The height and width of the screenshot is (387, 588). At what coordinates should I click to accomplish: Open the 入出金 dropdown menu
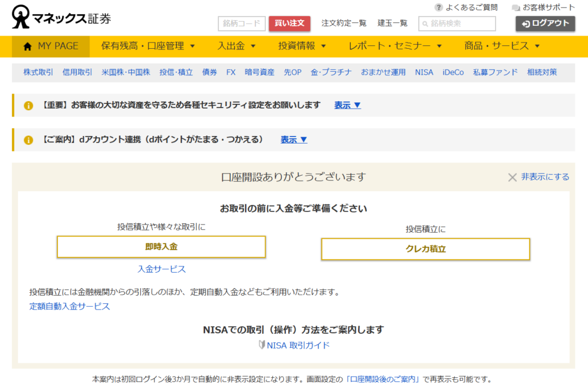pos(237,47)
